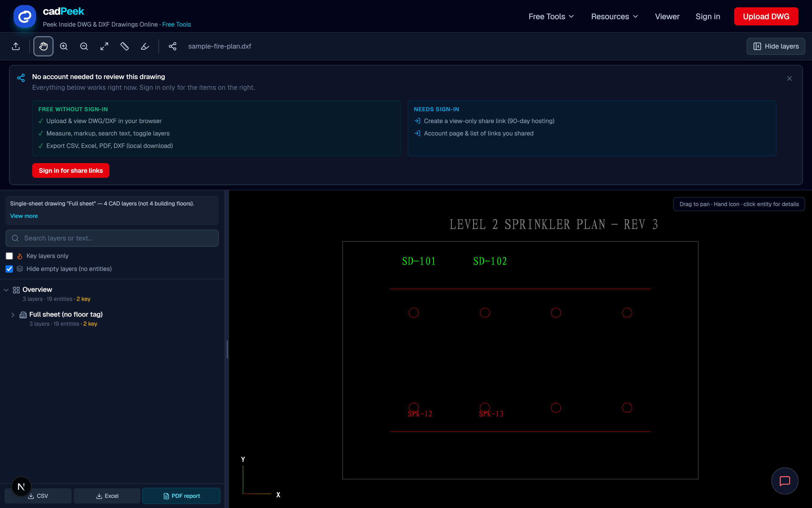Click the Free Tools tagline link
812x508 pixels.
(x=176, y=25)
